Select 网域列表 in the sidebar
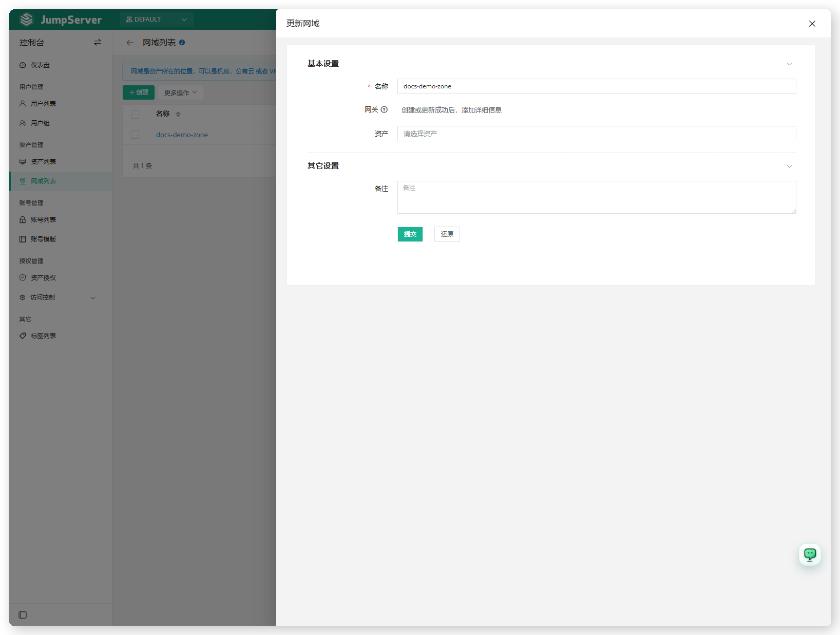The image size is (840, 635). [61, 181]
